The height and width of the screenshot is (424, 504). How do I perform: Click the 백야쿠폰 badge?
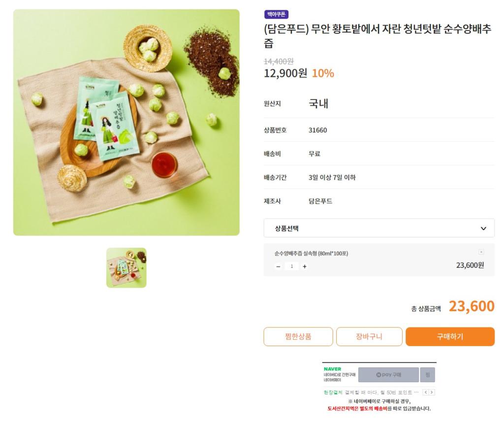(x=277, y=14)
